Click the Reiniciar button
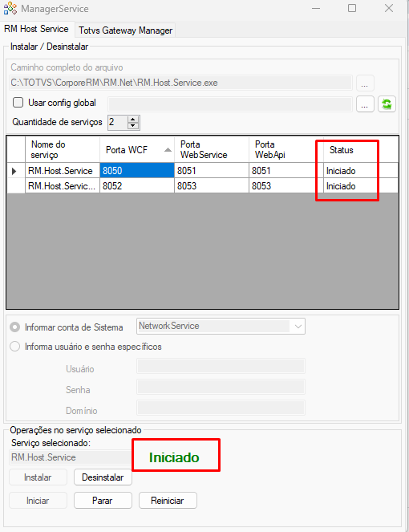This screenshot has width=409, height=532. coord(168,501)
